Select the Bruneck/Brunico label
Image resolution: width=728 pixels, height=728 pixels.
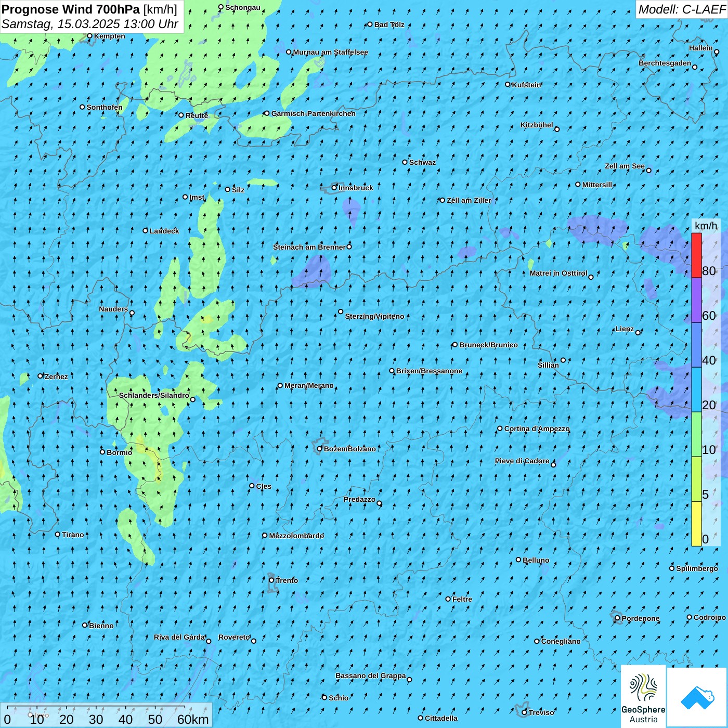click(488, 345)
